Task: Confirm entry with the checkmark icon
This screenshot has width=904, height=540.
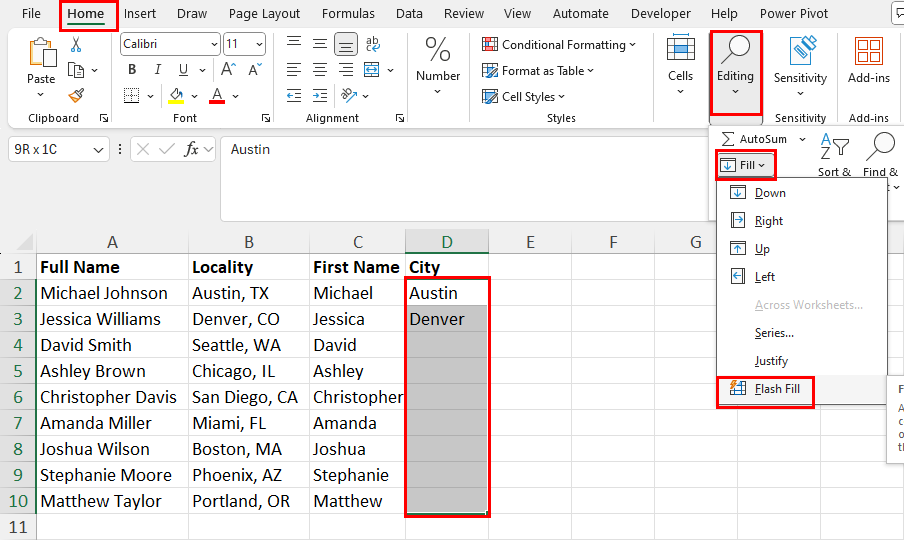Action: pos(167,149)
